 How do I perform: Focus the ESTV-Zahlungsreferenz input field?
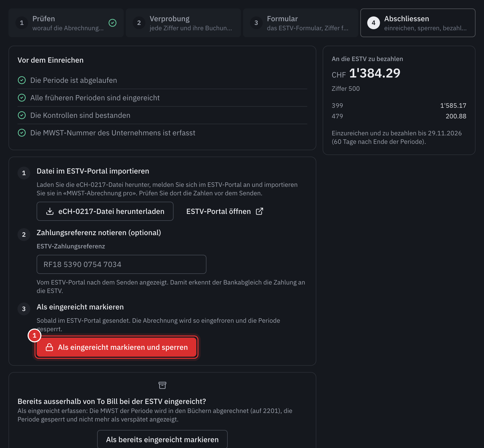coord(122,264)
